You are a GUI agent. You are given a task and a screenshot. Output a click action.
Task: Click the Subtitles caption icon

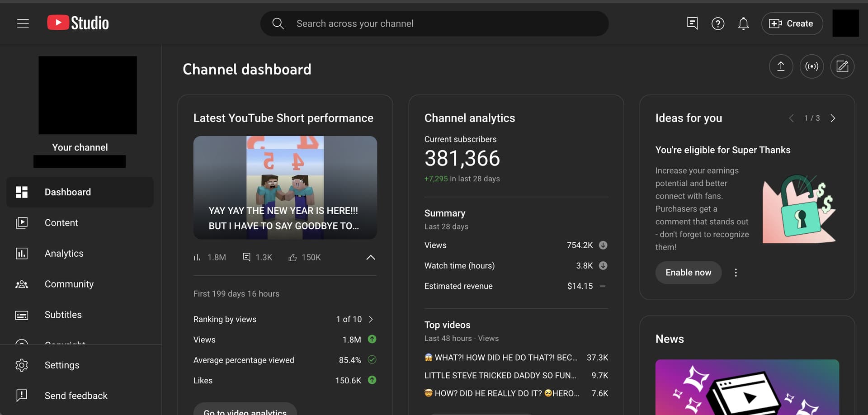[22, 315]
